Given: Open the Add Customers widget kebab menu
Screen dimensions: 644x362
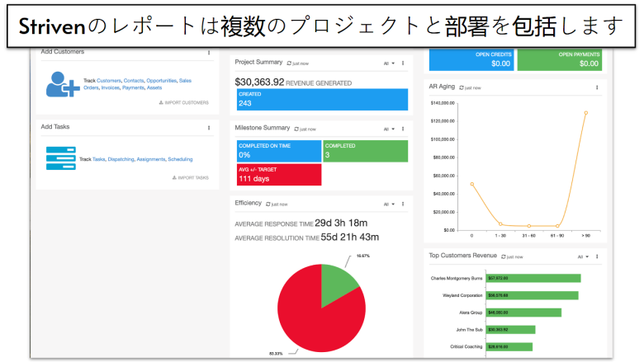Looking at the screenshot, I should (x=209, y=53).
